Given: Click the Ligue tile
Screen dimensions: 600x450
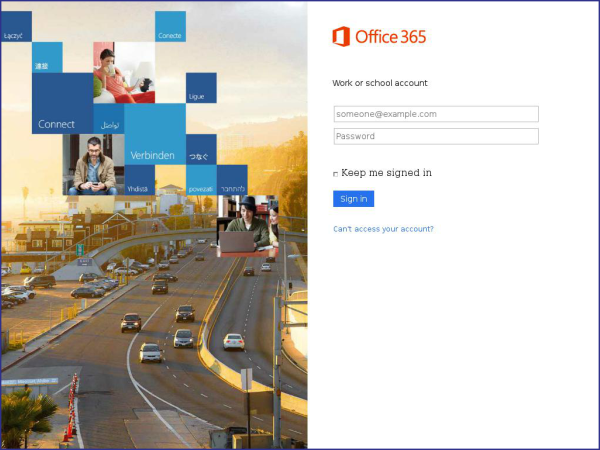Looking at the screenshot, I should click(x=201, y=88).
